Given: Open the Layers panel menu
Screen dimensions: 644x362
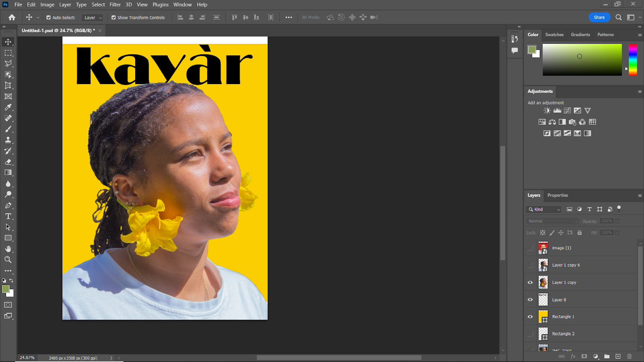Looking at the screenshot, I should tap(640, 195).
